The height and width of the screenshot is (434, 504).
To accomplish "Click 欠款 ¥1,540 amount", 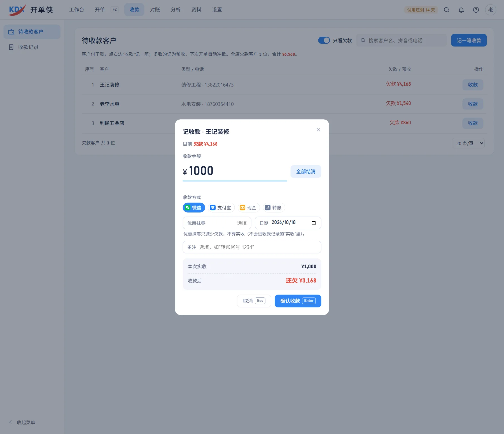I will 398,103.
